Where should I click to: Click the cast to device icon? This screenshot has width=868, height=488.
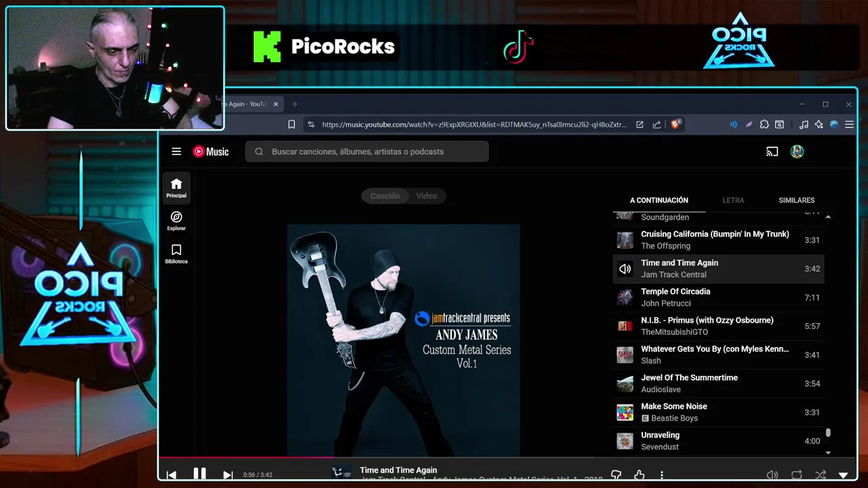tap(772, 152)
